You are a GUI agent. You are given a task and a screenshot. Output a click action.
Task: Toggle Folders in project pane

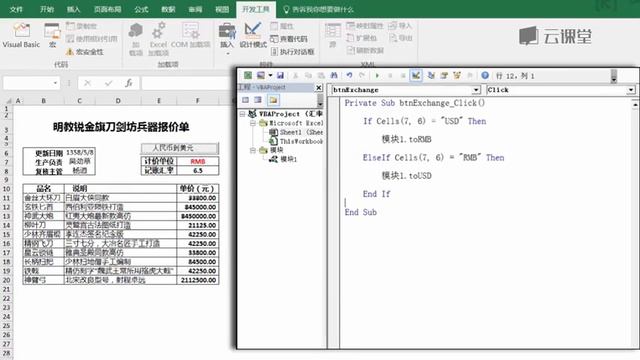[x=273, y=100]
